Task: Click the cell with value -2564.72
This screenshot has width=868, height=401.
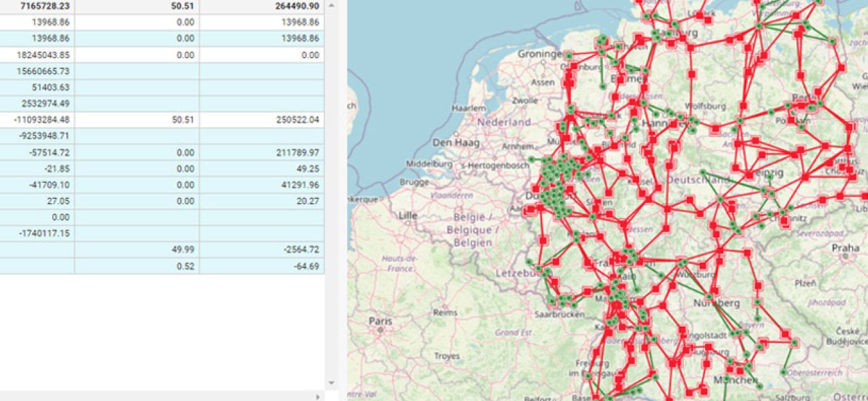Action: (x=262, y=249)
